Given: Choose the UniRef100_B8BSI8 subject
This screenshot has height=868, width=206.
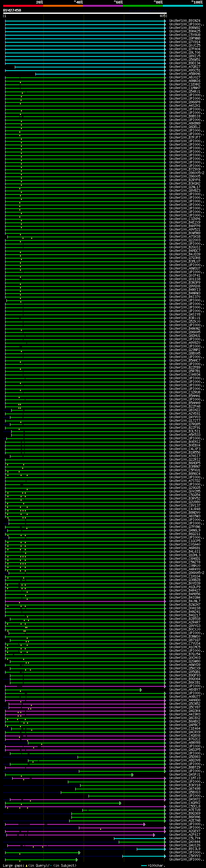Looking at the screenshot, I should (185, 116).
